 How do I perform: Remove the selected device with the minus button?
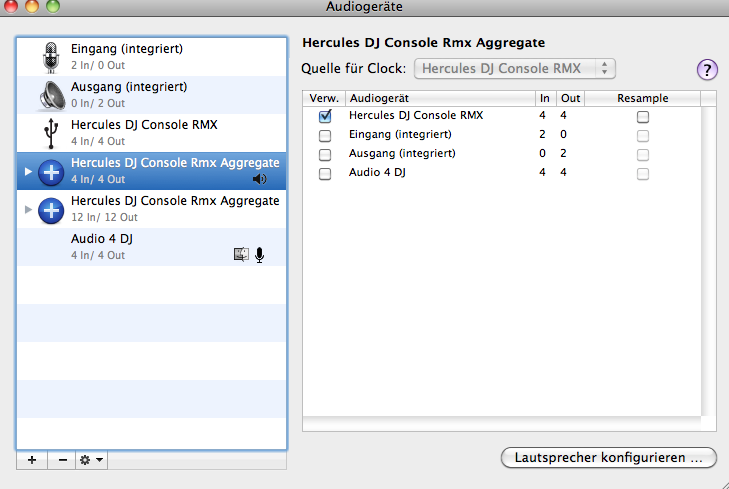(62, 460)
